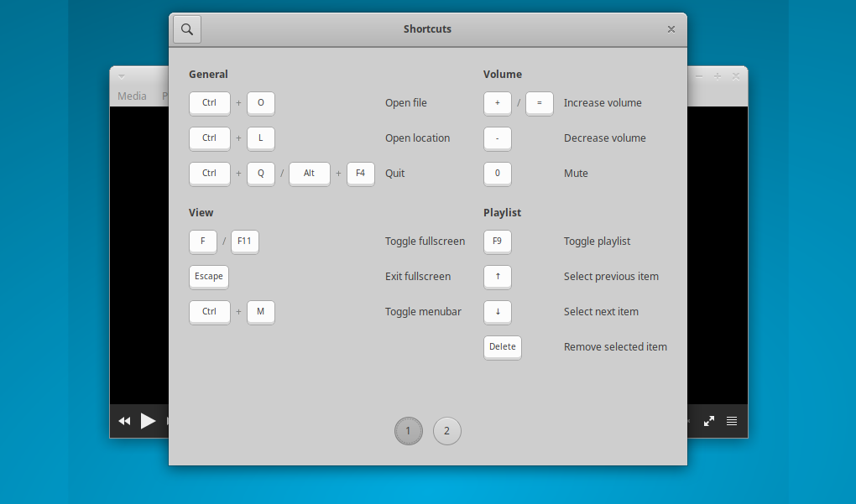
Task: Click the up arrow key for previous item
Action: pyautogui.click(x=497, y=277)
